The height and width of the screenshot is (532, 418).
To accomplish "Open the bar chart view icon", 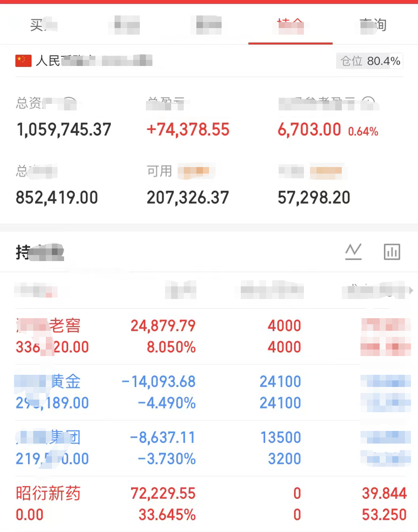I will [392, 252].
